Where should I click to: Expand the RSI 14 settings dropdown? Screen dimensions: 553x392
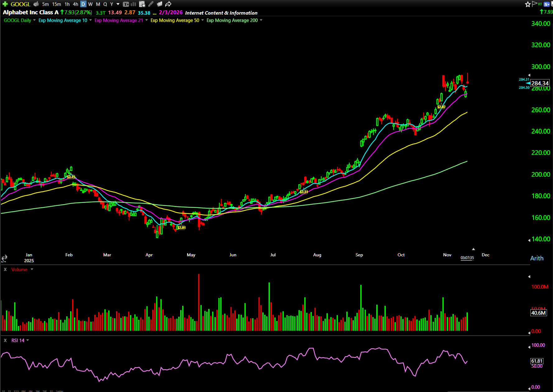28,340
